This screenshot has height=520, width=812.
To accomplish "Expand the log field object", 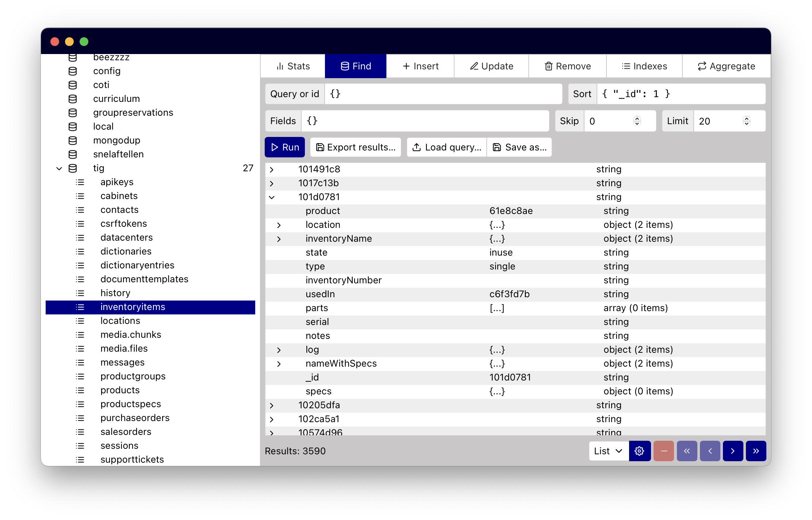I will (x=279, y=350).
